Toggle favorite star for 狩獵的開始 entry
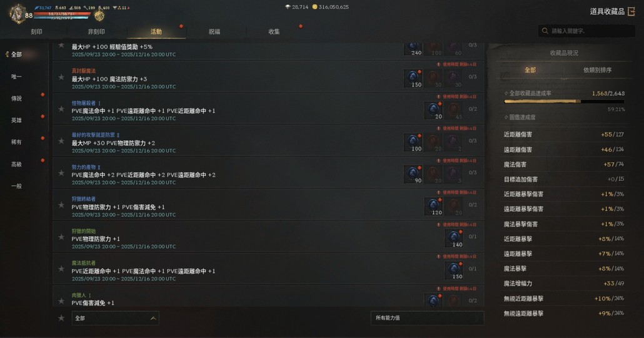This screenshot has width=644, height=338. [x=61, y=237]
